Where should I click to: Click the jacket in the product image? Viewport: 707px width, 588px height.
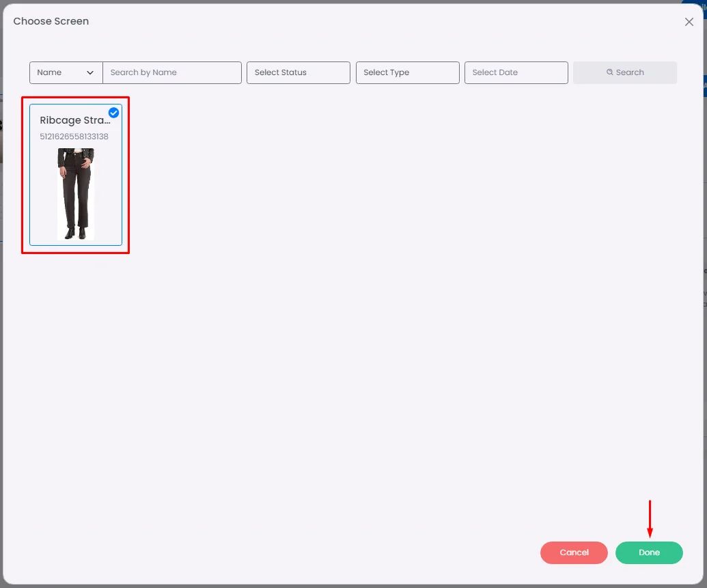76,156
